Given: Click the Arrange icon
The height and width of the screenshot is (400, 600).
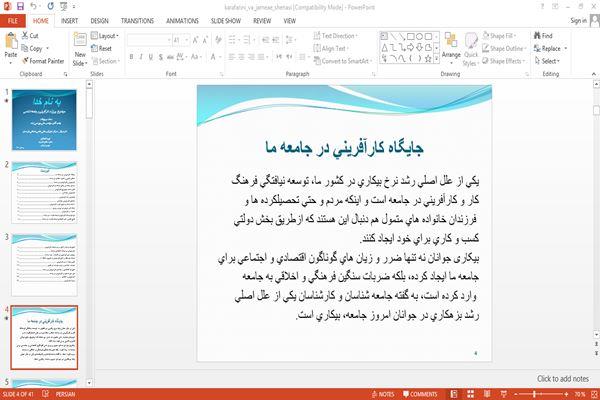Looking at the screenshot, I should click(451, 41).
